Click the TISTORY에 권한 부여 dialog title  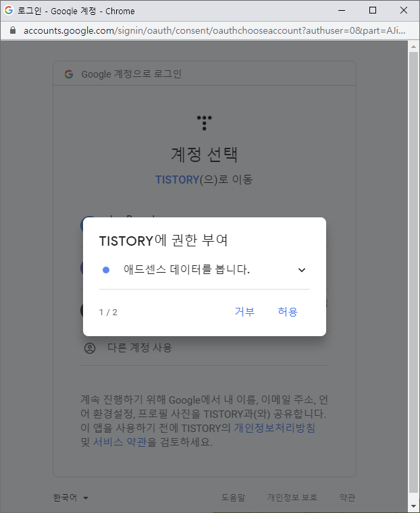(163, 240)
